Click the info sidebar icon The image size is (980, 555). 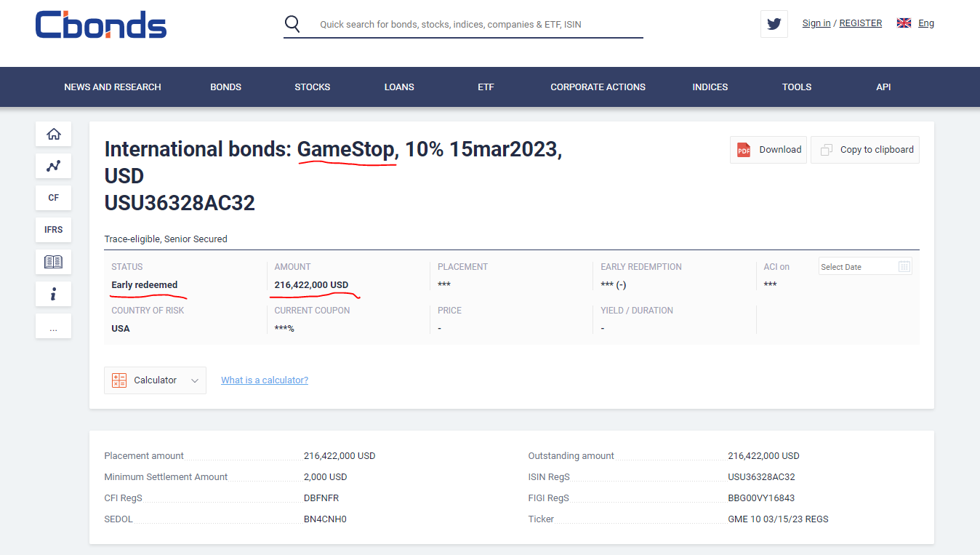click(54, 295)
